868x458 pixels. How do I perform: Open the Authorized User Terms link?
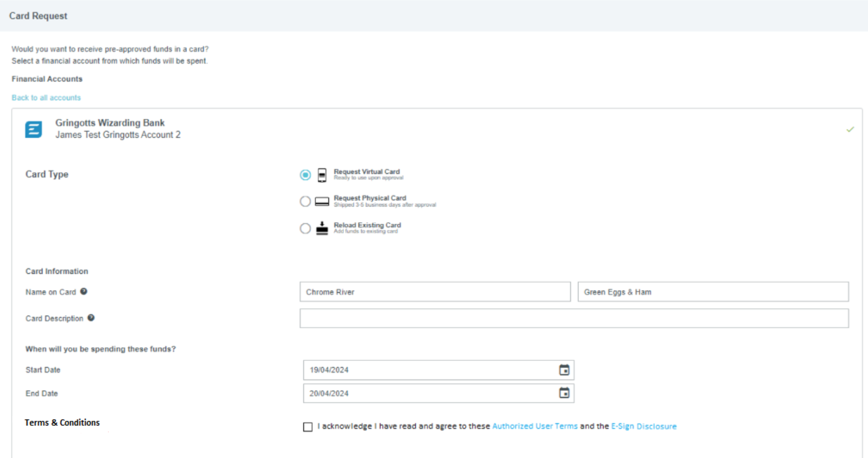tap(535, 426)
